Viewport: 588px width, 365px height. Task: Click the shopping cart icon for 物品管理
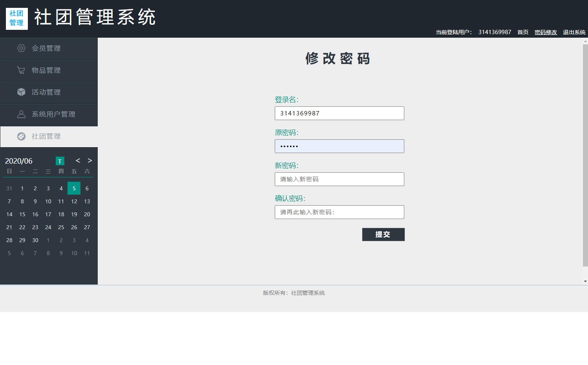[21, 70]
